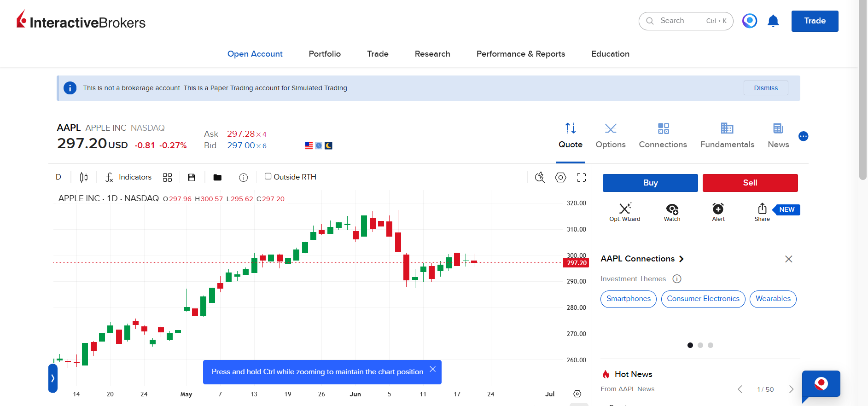Select the Consumer Electronics theme
The height and width of the screenshot is (406, 868).
click(703, 299)
